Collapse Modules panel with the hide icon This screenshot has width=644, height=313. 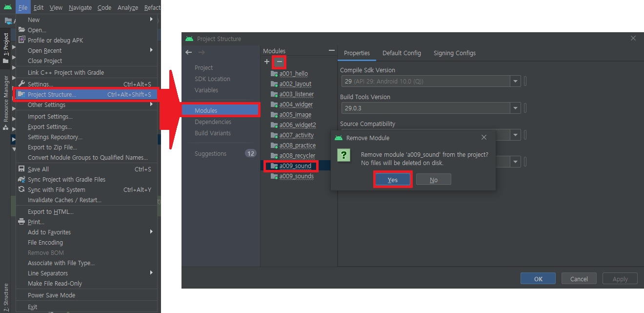click(x=332, y=51)
